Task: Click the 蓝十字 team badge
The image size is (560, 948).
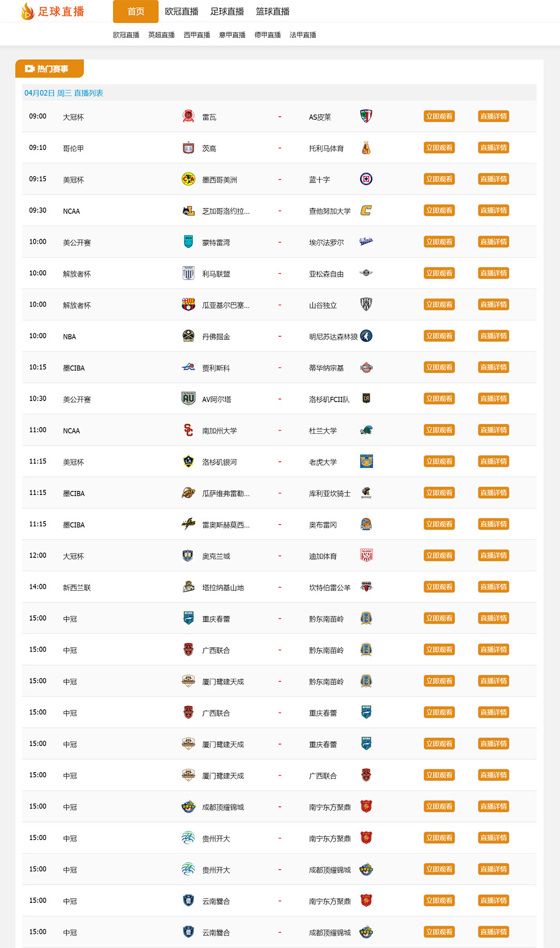Action: [366, 179]
